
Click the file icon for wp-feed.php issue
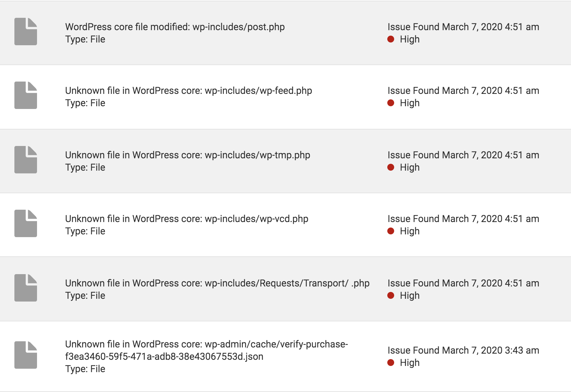(26, 95)
